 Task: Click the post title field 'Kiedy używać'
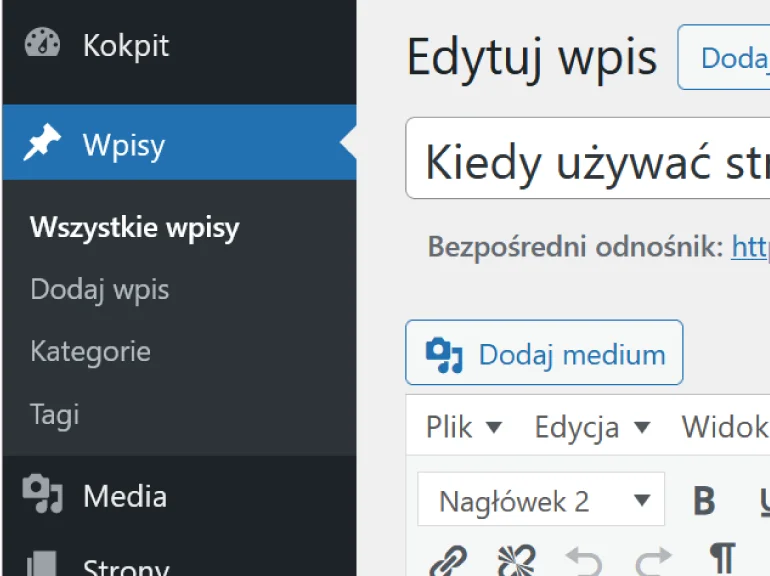point(588,158)
